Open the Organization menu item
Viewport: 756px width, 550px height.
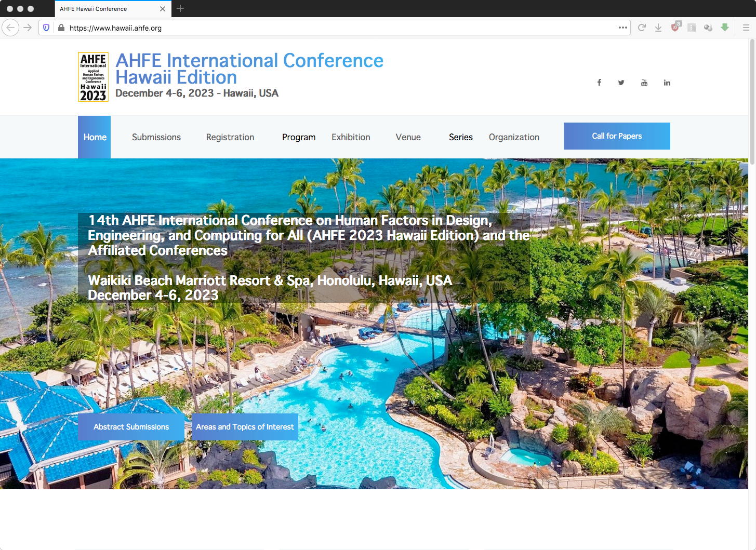pyautogui.click(x=514, y=137)
